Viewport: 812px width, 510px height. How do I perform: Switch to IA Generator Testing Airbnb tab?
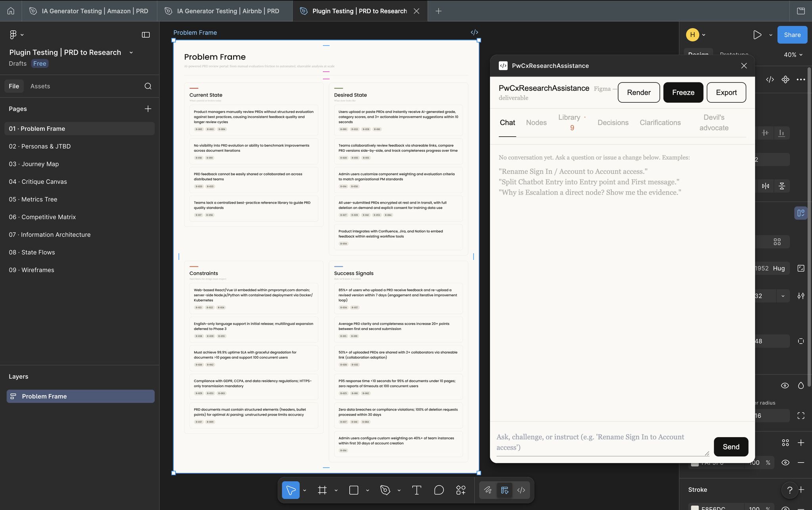225,11
